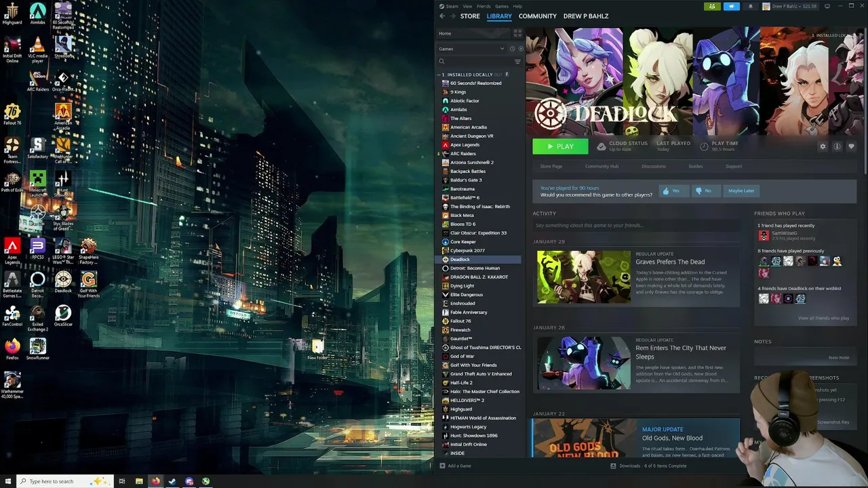The image size is (868, 488).
Task: Click the Steam taskbar icon
Action: coord(172,481)
